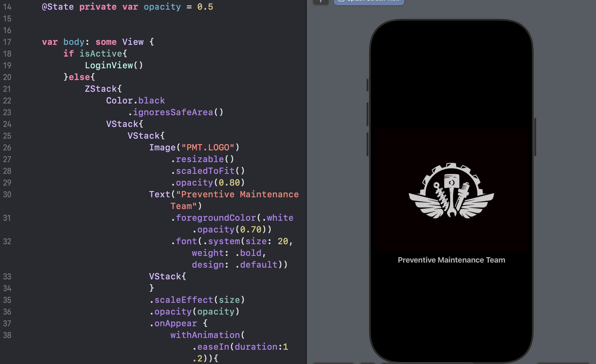The width and height of the screenshot is (596, 364).
Task: Click Preventive Maintenance Team text in the preview
Action: click(451, 260)
